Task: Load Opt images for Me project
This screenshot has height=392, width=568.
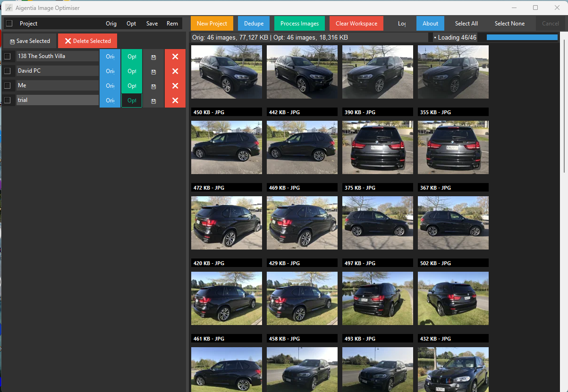Action: click(132, 86)
